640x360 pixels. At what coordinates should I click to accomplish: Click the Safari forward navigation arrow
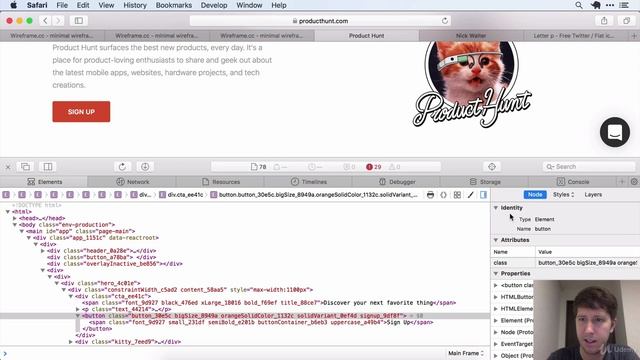58,20
